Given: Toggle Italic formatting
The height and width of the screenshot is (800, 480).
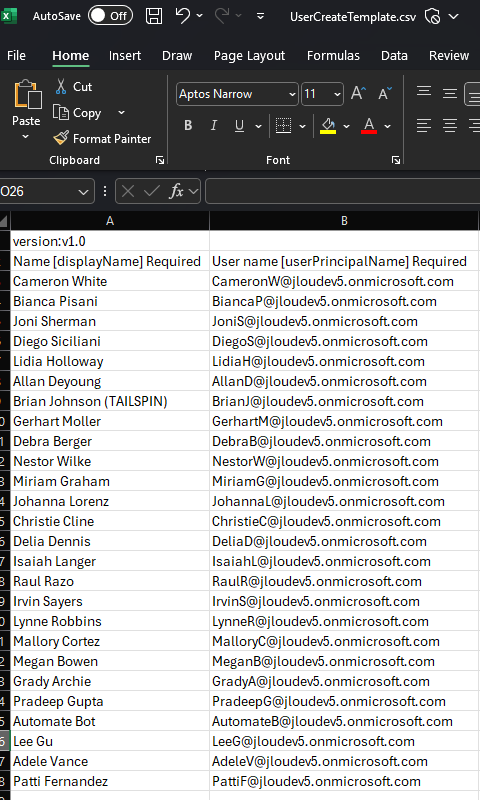Looking at the screenshot, I should [214, 126].
